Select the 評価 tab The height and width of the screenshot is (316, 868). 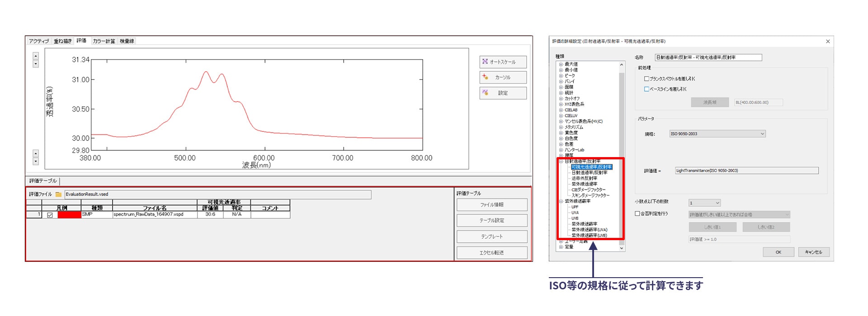click(x=81, y=41)
